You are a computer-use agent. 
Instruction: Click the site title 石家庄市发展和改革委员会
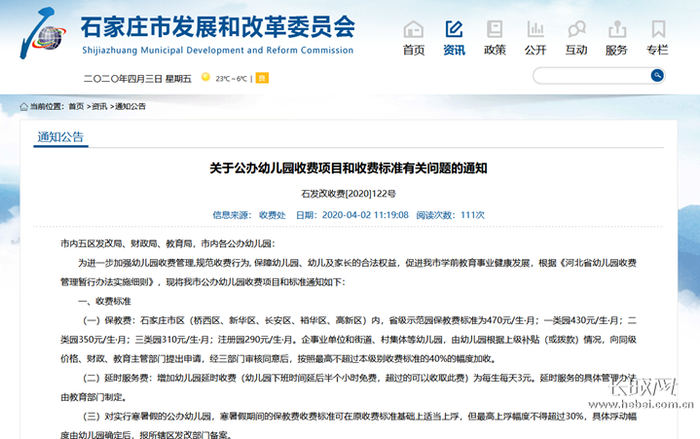click(218, 27)
